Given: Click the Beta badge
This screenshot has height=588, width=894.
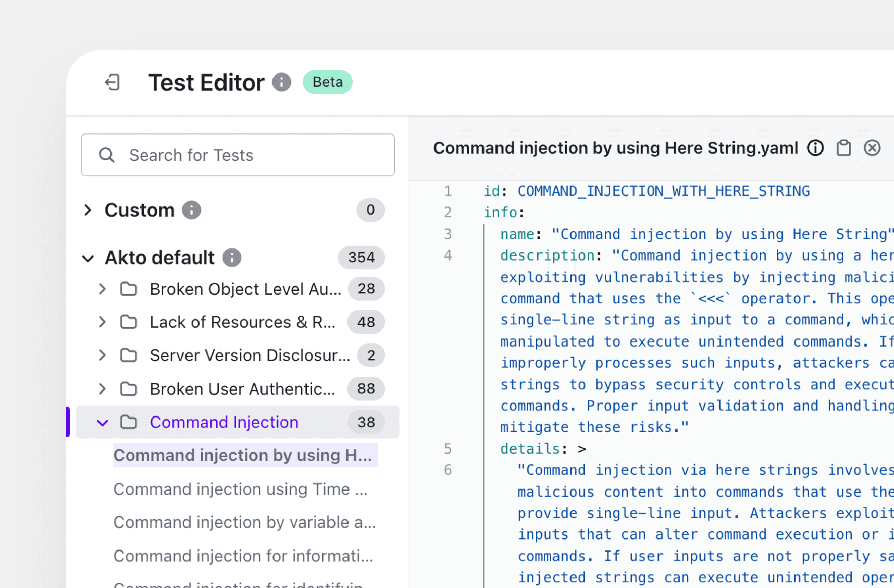Looking at the screenshot, I should [327, 82].
